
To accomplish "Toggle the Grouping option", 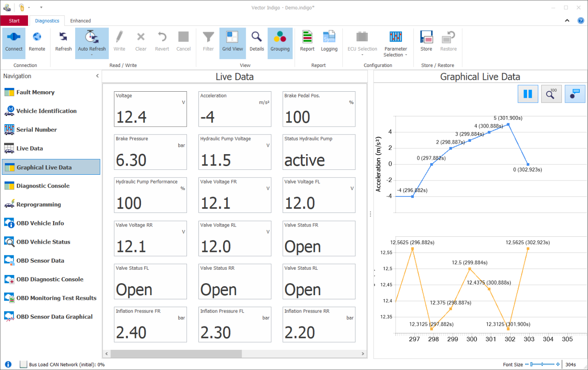I will pyautogui.click(x=280, y=43).
